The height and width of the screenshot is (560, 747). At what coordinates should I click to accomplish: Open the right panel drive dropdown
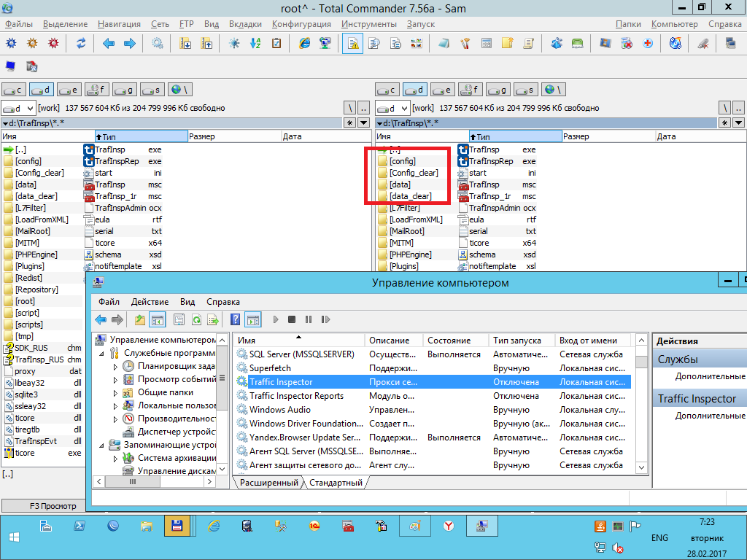point(392,108)
